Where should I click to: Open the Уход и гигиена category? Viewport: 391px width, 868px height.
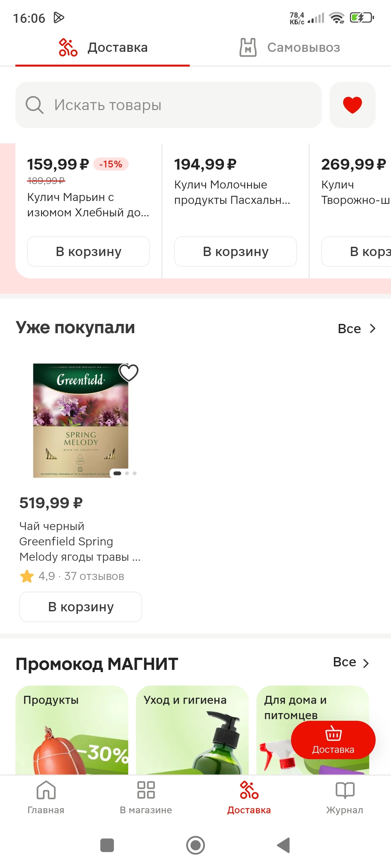pos(192,729)
